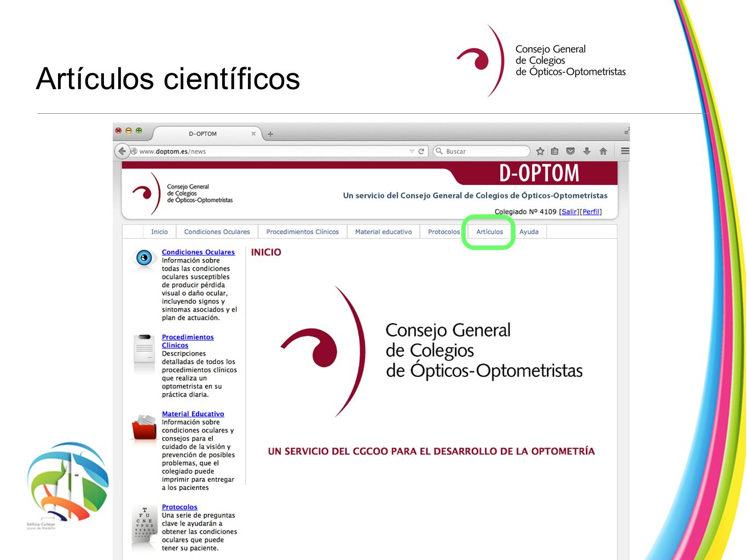Viewport: 747px width, 560px height.
Task: Open the Condiciones Oculares menu item
Action: click(x=217, y=232)
